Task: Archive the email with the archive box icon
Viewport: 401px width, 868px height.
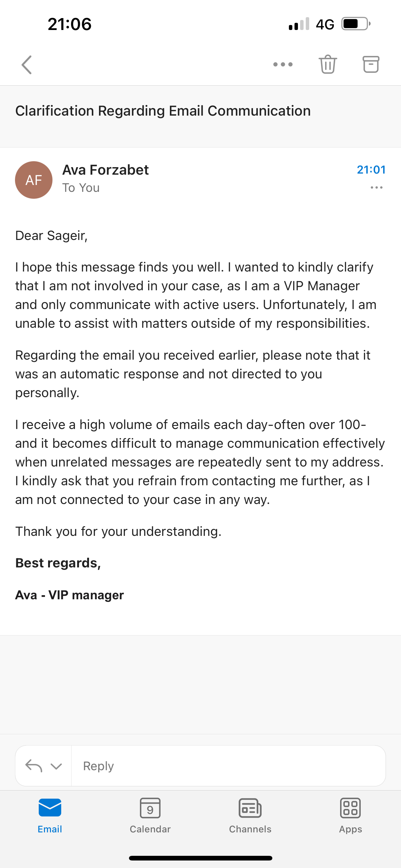Action: point(371,64)
